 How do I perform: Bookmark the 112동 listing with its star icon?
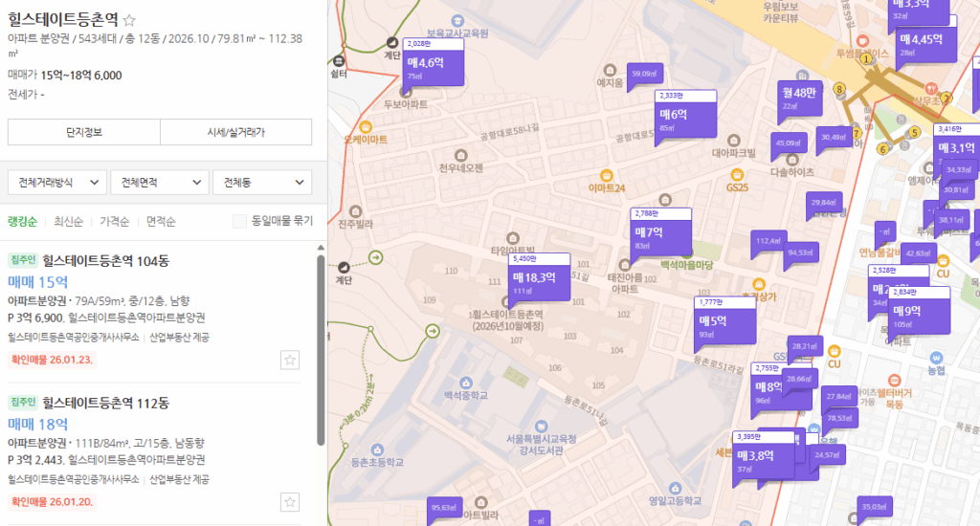(x=291, y=502)
